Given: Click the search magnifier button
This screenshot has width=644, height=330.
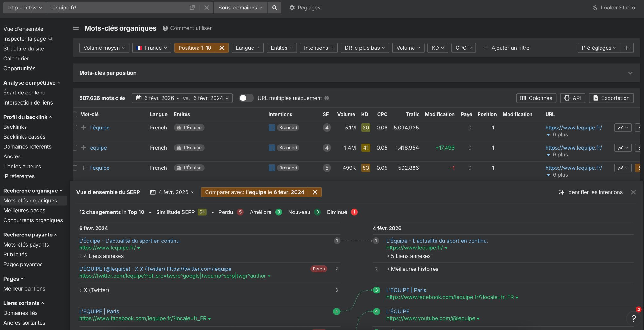Looking at the screenshot, I should pyautogui.click(x=275, y=8).
